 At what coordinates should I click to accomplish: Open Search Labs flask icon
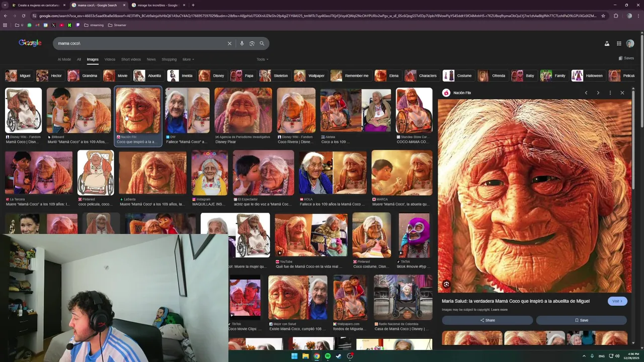pyautogui.click(x=607, y=44)
